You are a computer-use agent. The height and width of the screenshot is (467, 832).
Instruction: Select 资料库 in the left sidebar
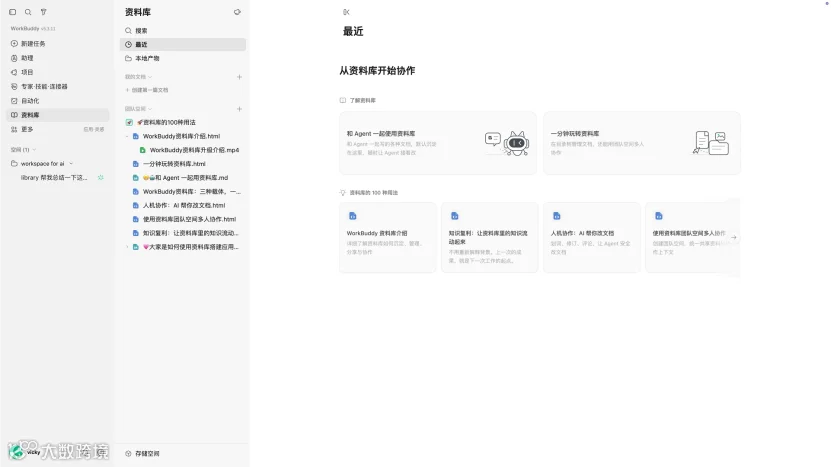57,115
